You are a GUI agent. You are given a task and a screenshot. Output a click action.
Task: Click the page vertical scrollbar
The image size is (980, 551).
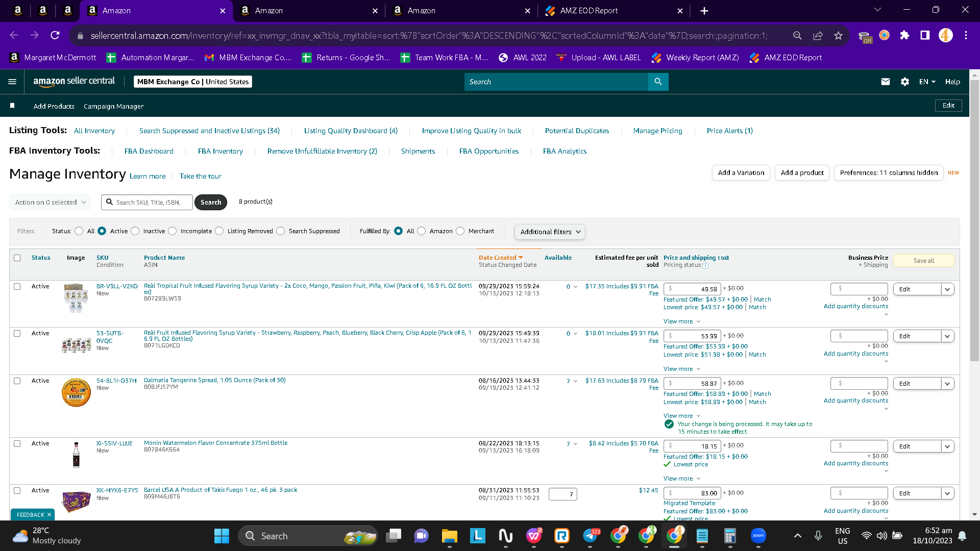pyautogui.click(x=974, y=221)
